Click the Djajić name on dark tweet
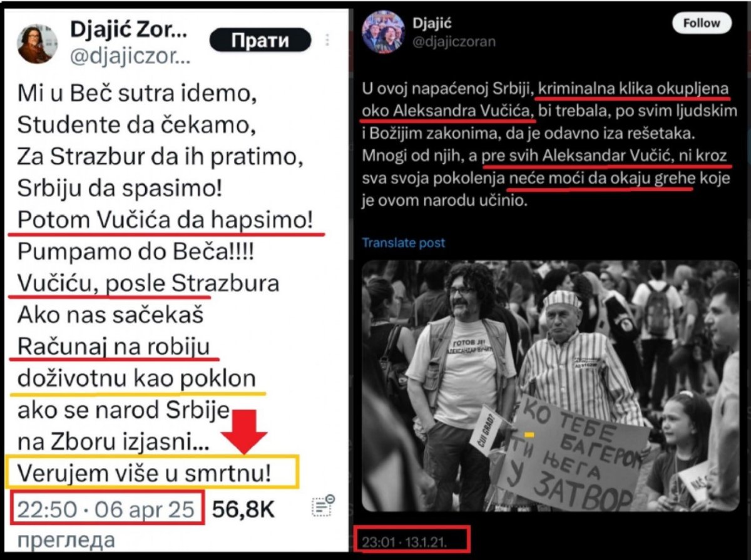The width and height of the screenshot is (751, 560). click(x=432, y=24)
